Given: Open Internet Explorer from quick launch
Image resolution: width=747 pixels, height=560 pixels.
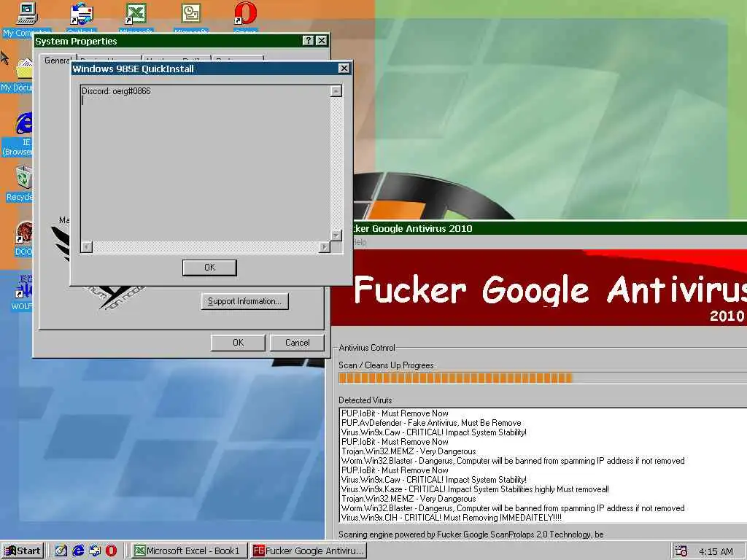Looking at the screenshot, I should pos(78,551).
